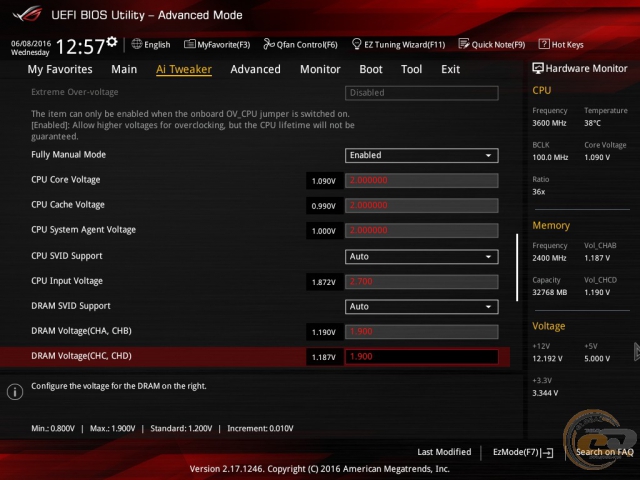Select the CPU Input Voltage label
The width and height of the screenshot is (640, 480).
(67, 281)
